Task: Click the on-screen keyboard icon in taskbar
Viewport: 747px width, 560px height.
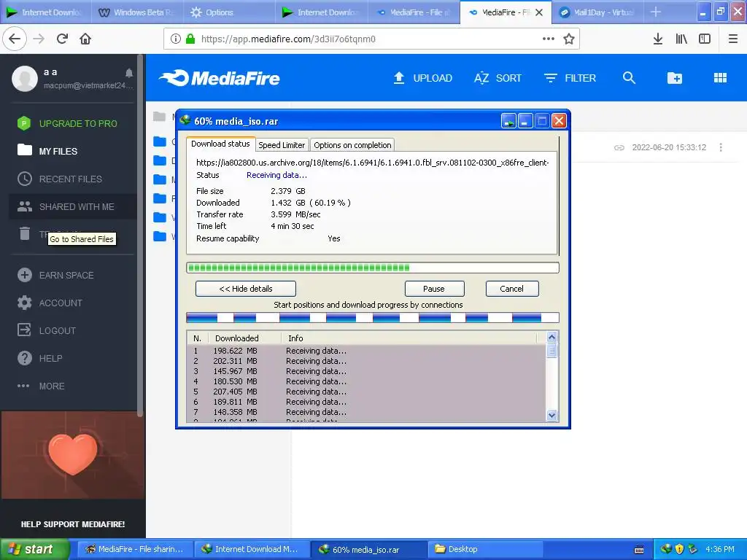Action: 639,550
